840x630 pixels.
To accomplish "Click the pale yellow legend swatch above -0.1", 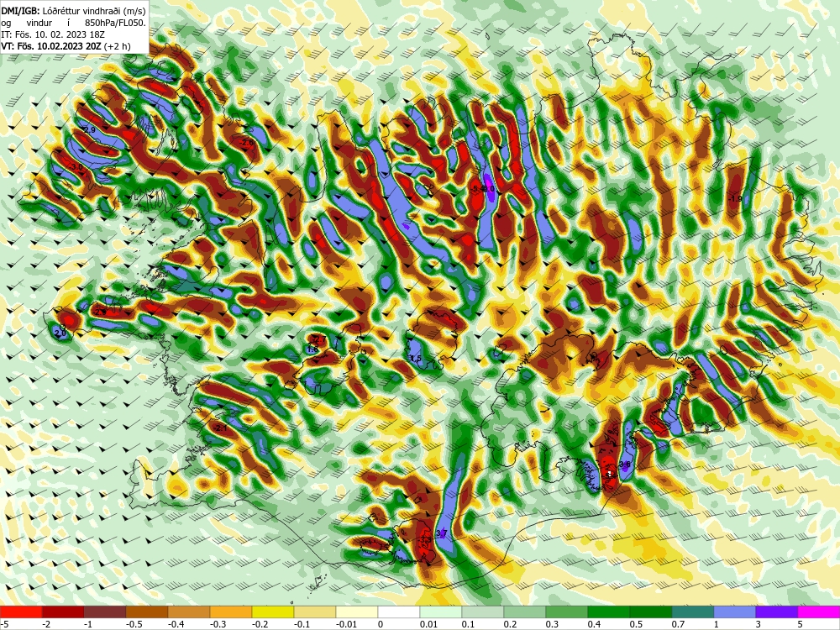I will (315, 612).
